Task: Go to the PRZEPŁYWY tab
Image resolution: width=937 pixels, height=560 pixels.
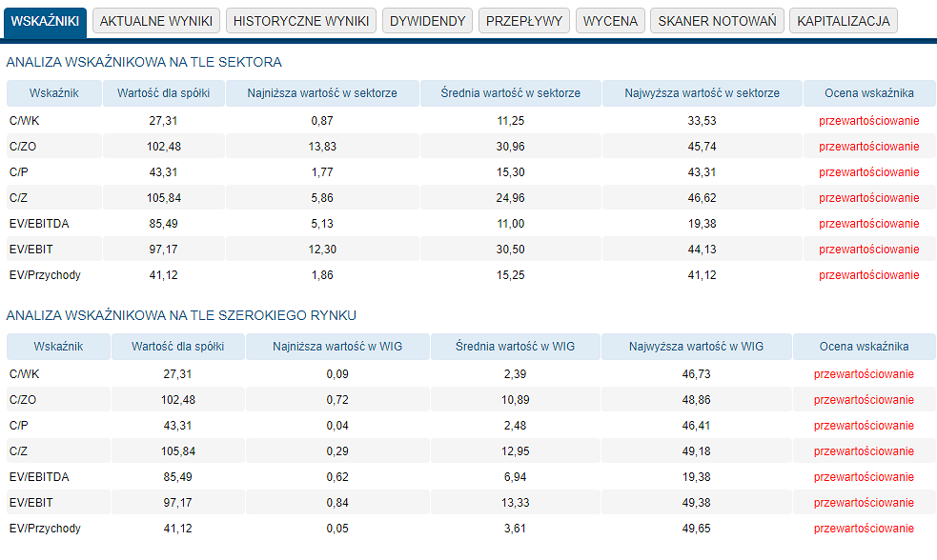Action: (523, 21)
